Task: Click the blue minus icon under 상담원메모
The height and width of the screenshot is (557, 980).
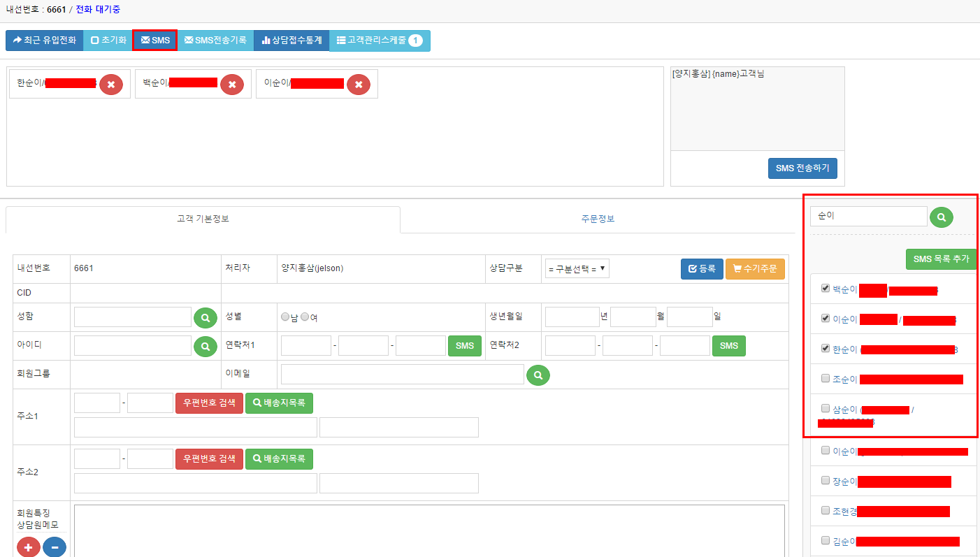Action: [x=55, y=547]
